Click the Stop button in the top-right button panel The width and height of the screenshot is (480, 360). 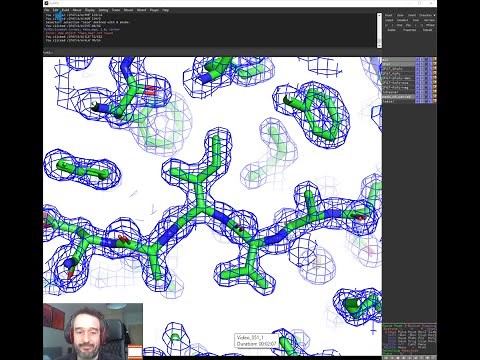click(399, 25)
